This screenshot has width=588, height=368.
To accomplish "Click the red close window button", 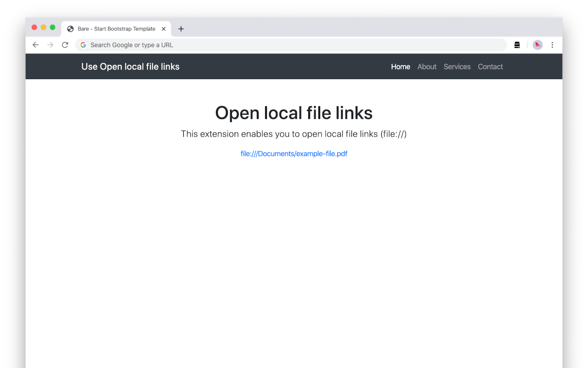I will tap(34, 28).
